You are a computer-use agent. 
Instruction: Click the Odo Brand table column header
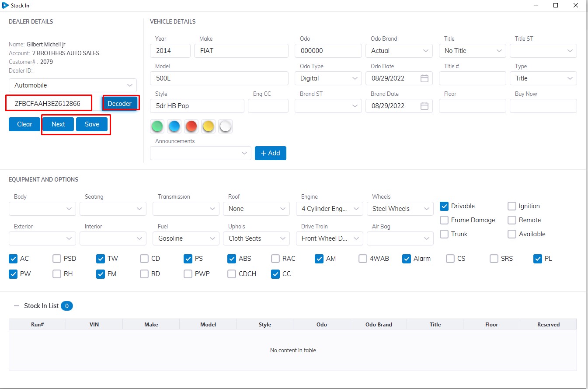(378, 325)
